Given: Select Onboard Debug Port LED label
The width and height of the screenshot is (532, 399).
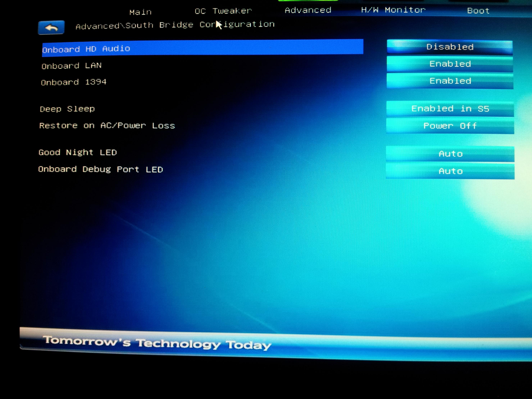Looking at the screenshot, I should coord(101,169).
